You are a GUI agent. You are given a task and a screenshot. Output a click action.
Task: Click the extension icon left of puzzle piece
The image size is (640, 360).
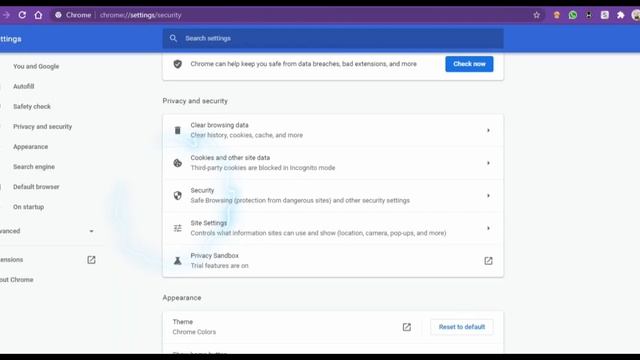(604, 15)
